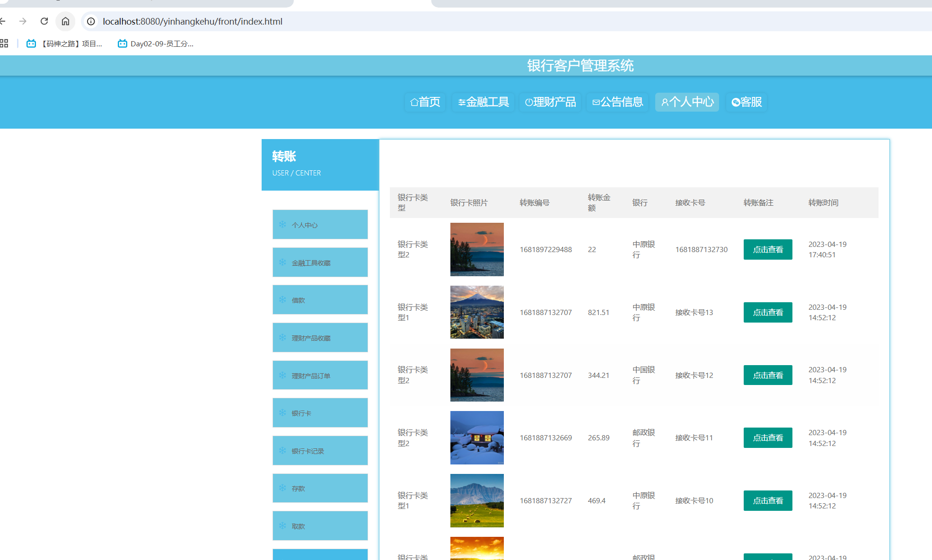
Task: Select 理财产品订单 in the sidebar
Action: [320, 375]
